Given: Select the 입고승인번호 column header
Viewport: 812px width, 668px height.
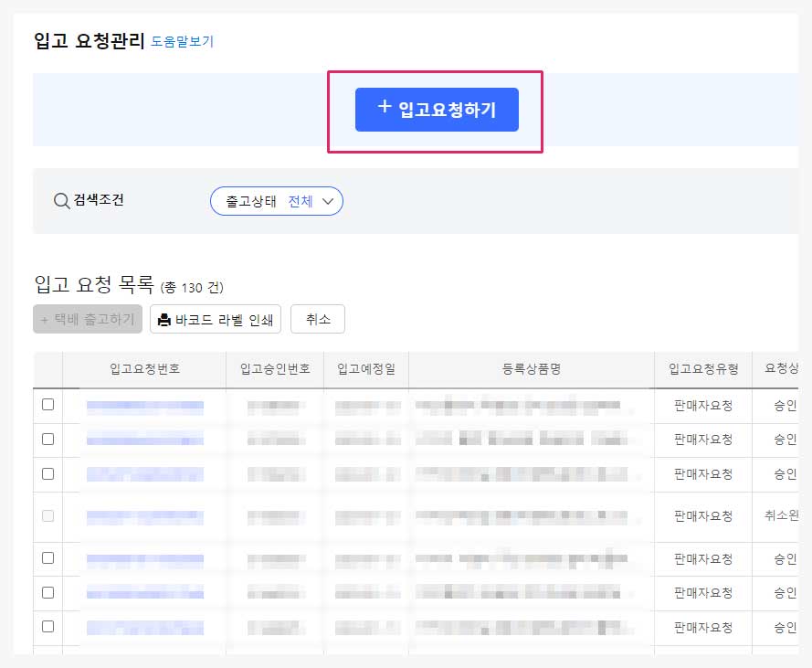Looking at the screenshot, I should point(275,369).
